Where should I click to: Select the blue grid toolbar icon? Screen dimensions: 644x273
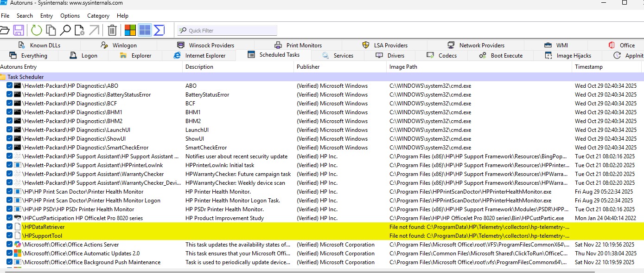click(x=144, y=30)
